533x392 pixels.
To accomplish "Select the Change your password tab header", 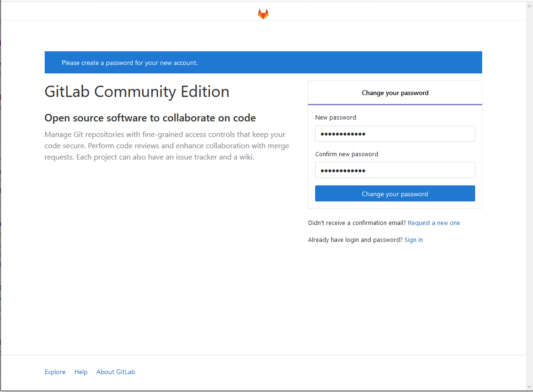I will (x=395, y=93).
